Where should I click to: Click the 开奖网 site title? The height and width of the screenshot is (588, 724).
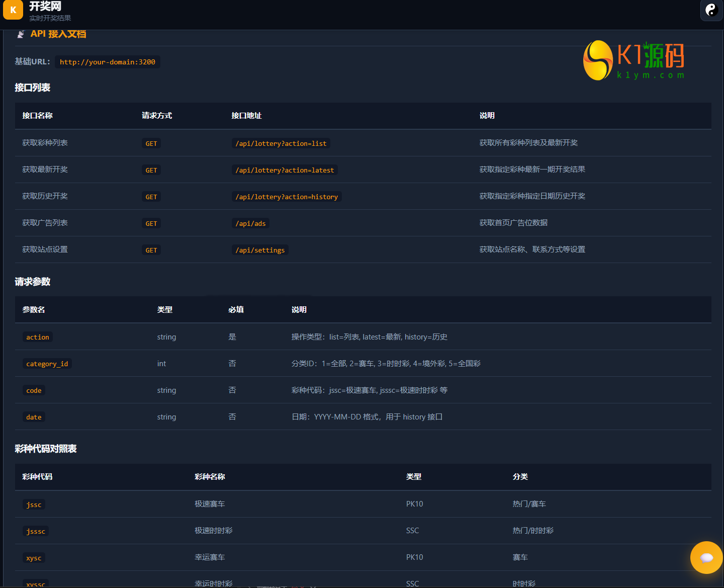coord(45,6)
